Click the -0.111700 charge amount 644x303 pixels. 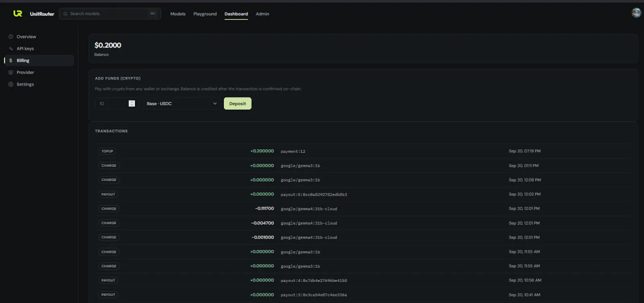(264, 209)
